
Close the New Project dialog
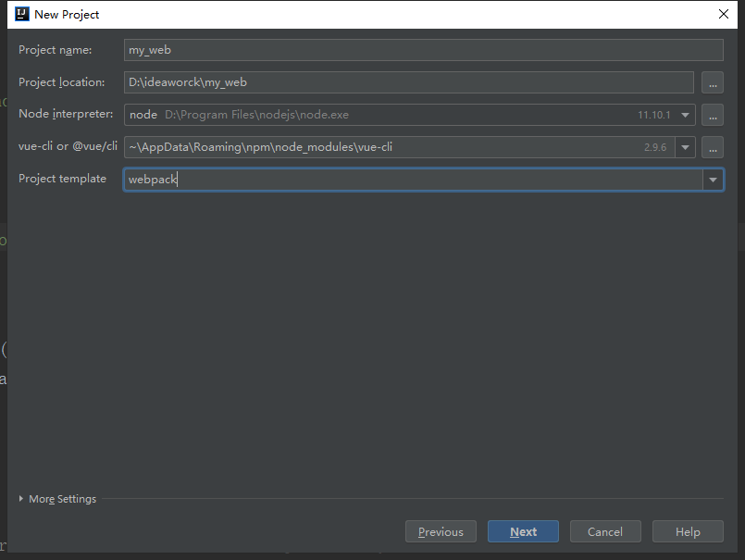click(723, 14)
